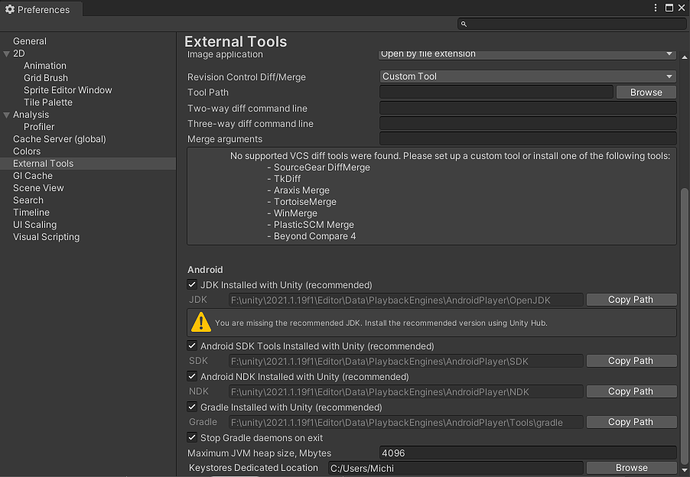Toggle Android SDK Tools Installed with Unity

[x=192, y=346]
